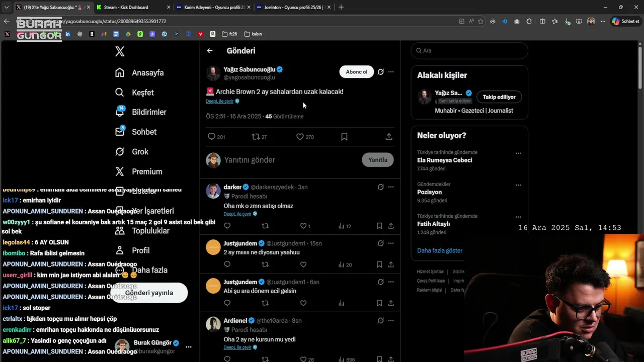This screenshot has height=362, width=644.
Task: Open options for Ela Rumeysa Cebeci trend
Action: 518,153
